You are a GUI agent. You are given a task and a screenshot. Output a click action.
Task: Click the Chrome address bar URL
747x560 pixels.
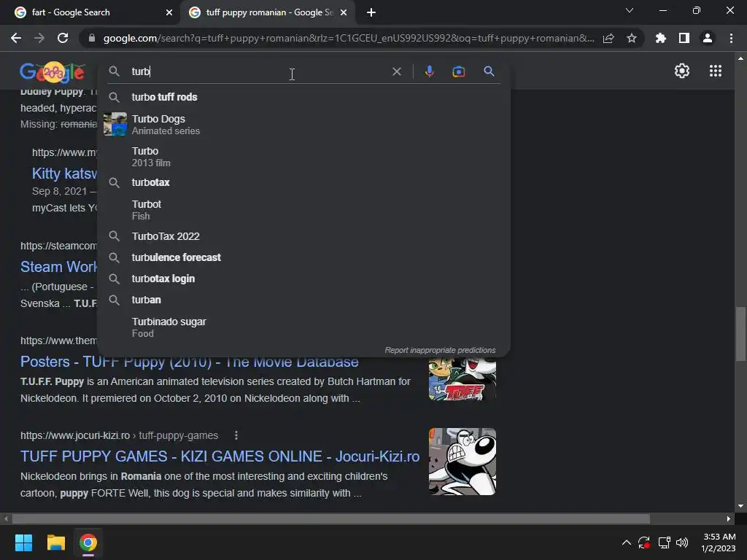348,38
